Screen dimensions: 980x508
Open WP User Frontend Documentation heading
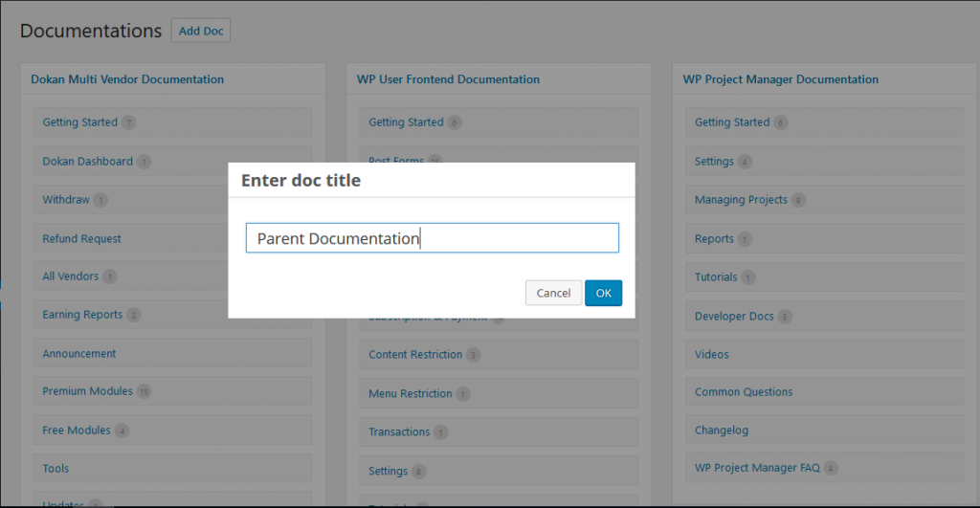(448, 79)
